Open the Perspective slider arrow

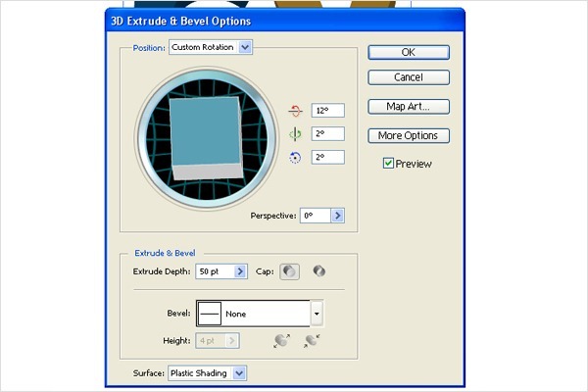click(337, 216)
